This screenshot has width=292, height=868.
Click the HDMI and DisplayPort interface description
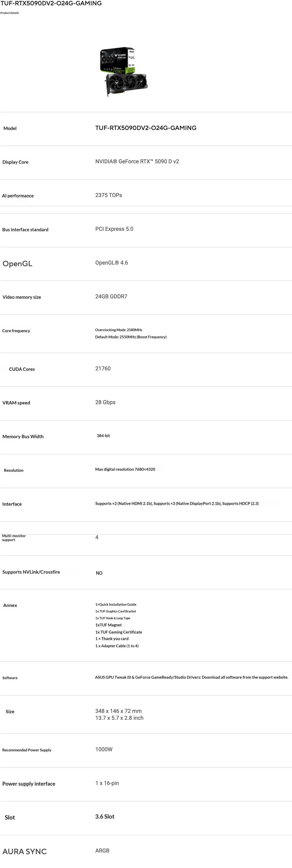[177, 504]
